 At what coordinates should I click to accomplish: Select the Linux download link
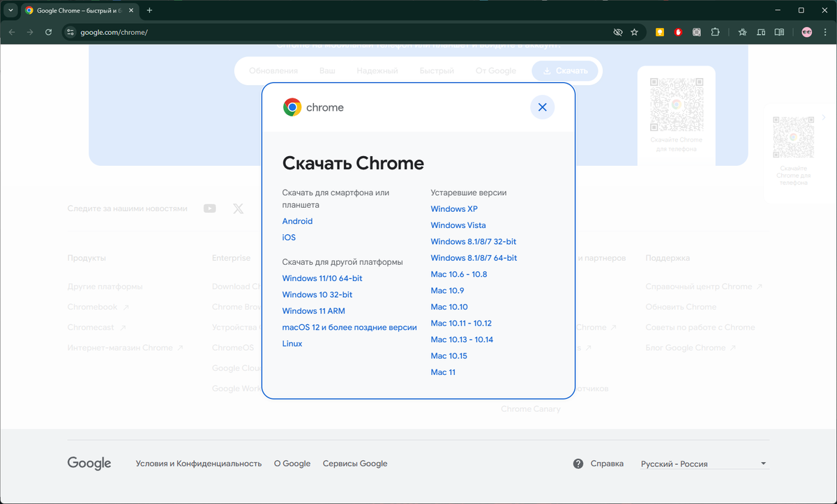pyautogui.click(x=292, y=344)
